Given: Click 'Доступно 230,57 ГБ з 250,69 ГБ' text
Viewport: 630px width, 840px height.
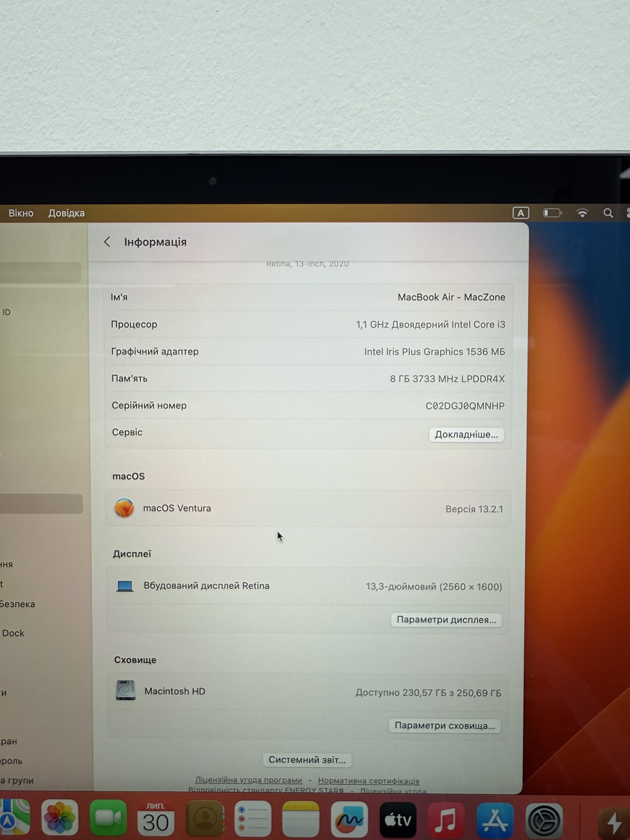Looking at the screenshot, I should [428, 693].
